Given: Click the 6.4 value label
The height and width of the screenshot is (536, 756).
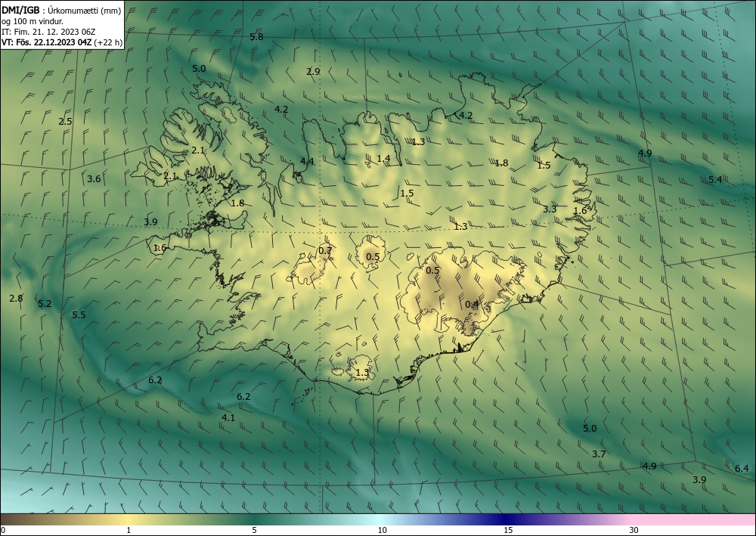Looking at the screenshot, I should pos(742,468).
